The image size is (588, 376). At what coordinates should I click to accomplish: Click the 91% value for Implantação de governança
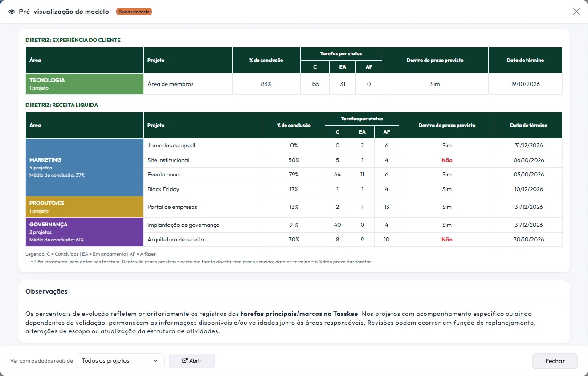(x=294, y=225)
